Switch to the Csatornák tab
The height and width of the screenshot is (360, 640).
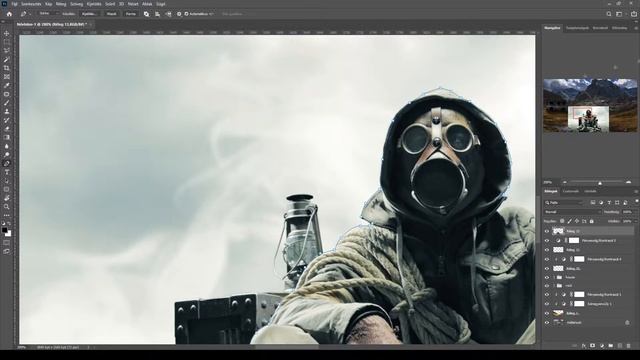(x=571, y=191)
